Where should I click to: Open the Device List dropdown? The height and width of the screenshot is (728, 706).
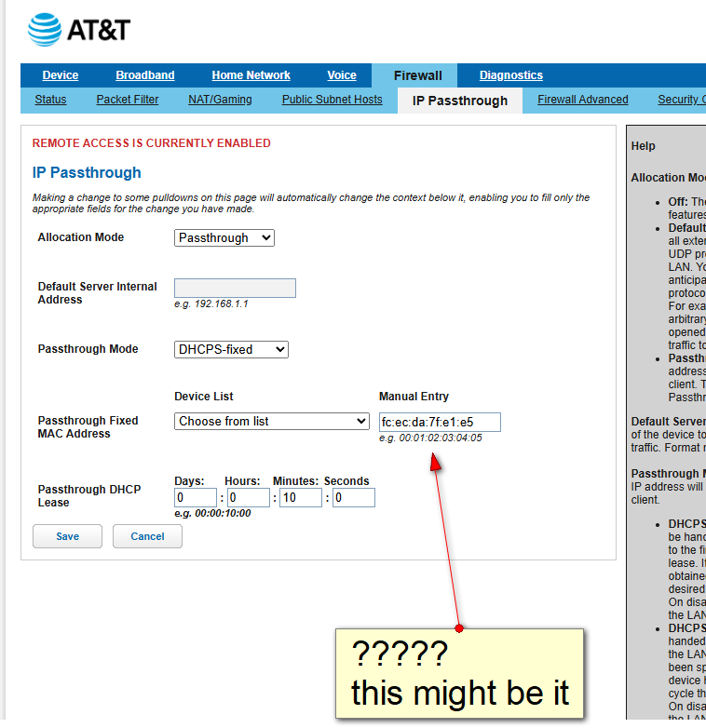[272, 422]
